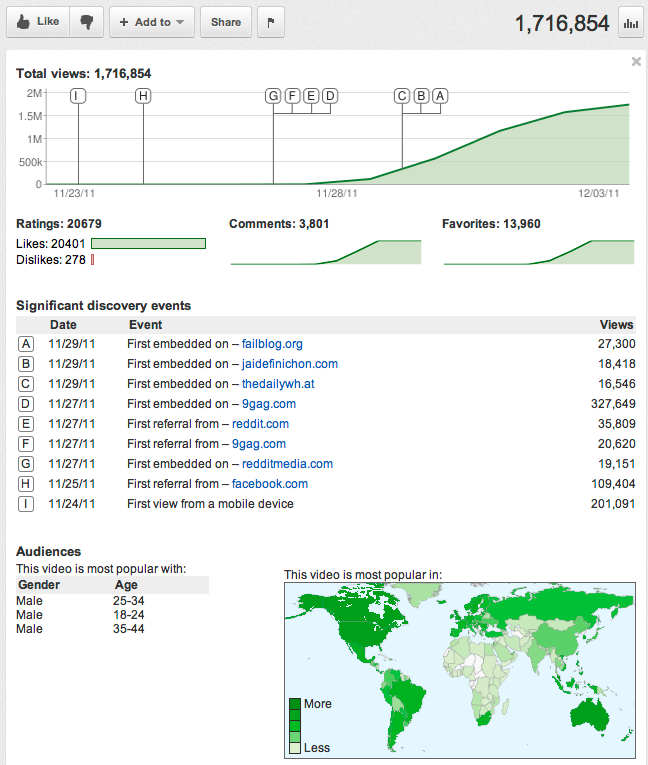The image size is (648, 765).
Task: Click the thumbs-down dislike icon
Action: click(x=87, y=22)
